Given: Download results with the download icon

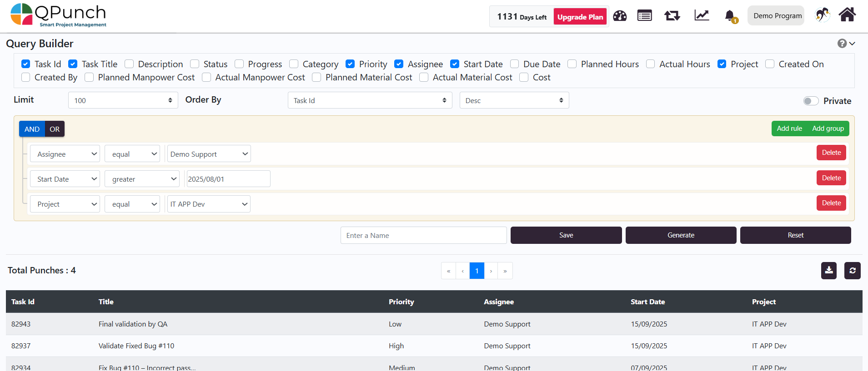Looking at the screenshot, I should [x=829, y=271].
